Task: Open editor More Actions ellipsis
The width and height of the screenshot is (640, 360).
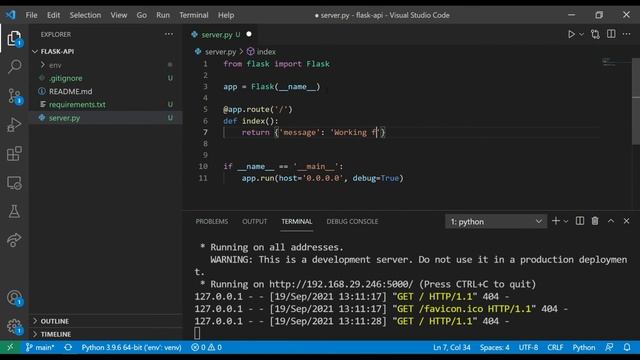Action: point(627,34)
